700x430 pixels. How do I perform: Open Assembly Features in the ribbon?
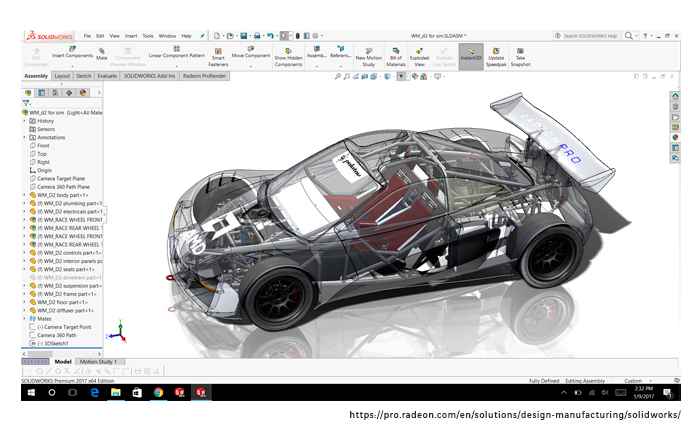click(x=317, y=52)
